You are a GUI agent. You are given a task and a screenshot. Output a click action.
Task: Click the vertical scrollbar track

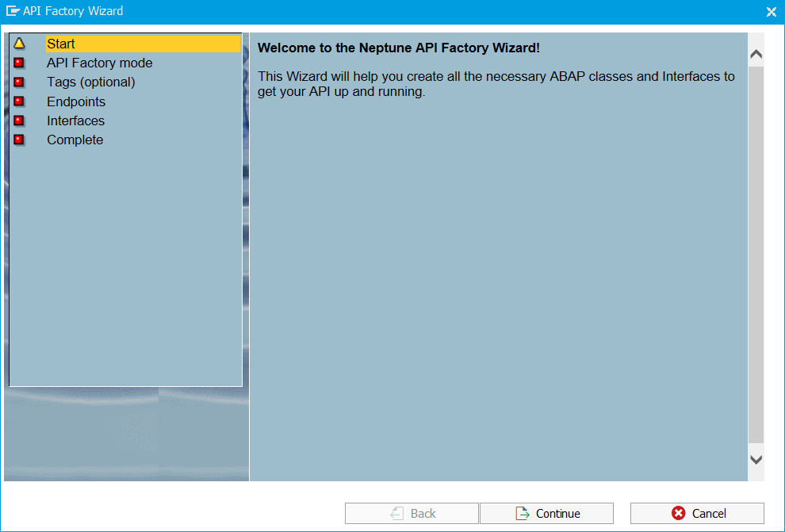tap(756, 254)
